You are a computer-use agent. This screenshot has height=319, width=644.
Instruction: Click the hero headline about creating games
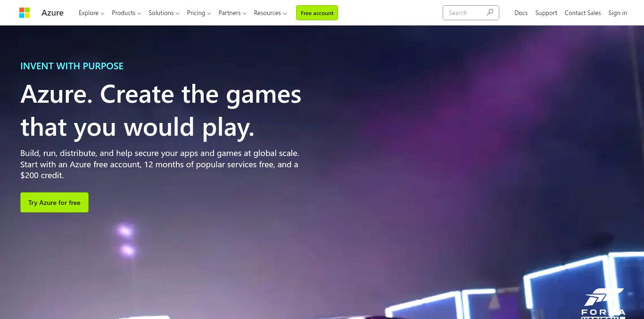pyautogui.click(x=161, y=111)
